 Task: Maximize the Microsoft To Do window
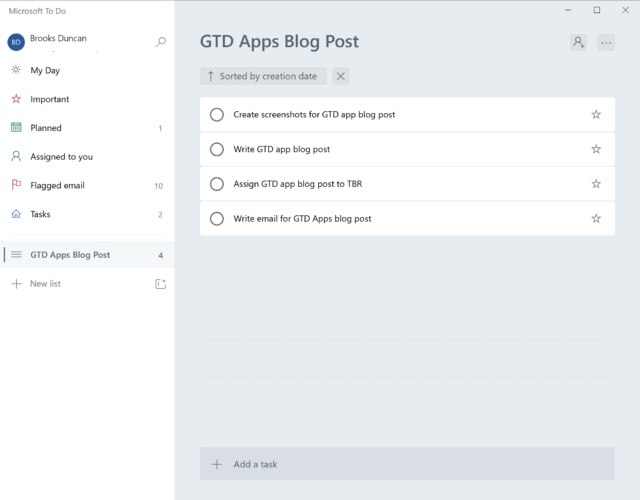tap(597, 10)
